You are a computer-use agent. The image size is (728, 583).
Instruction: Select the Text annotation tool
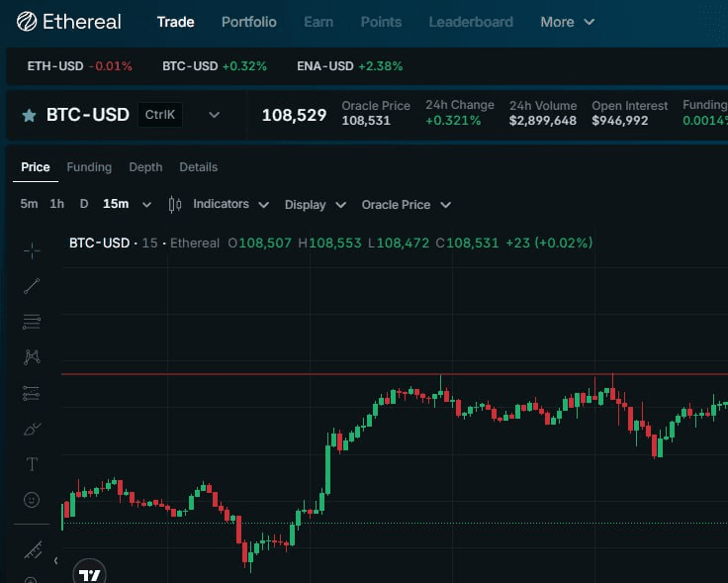32,464
